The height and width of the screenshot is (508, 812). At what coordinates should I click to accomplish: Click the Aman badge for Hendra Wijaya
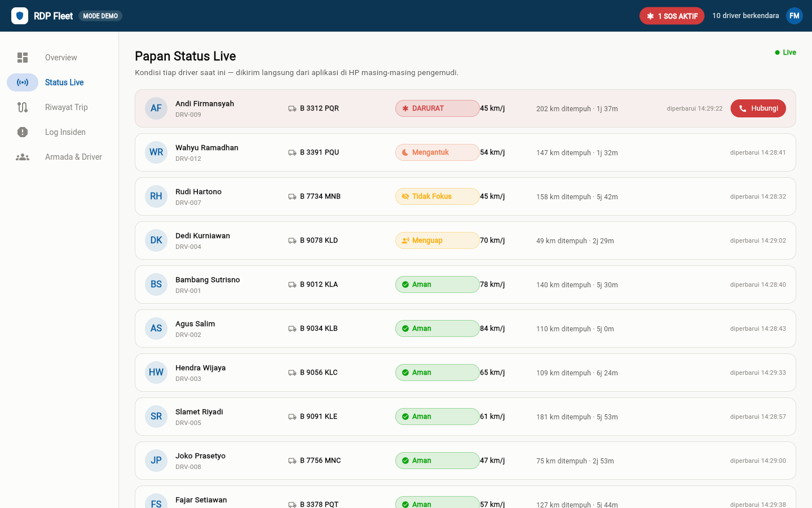click(x=438, y=373)
